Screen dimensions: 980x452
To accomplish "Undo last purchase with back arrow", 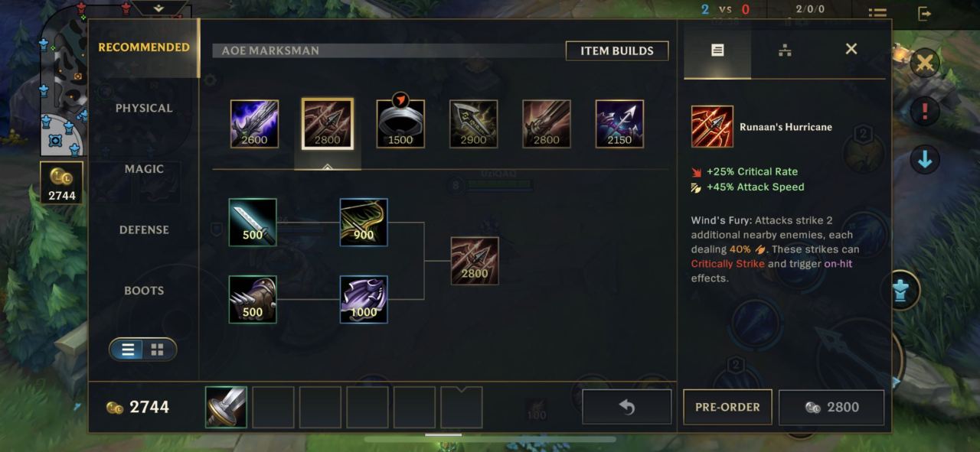I will (627, 407).
